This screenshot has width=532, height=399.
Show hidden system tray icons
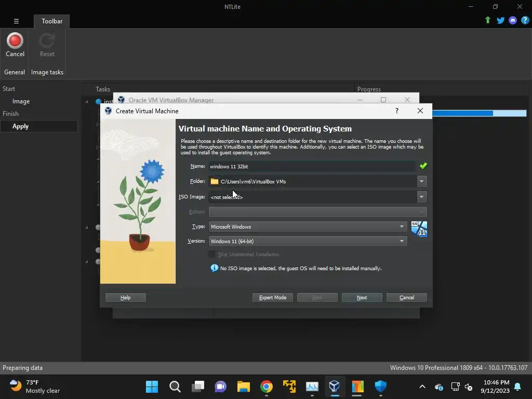point(422,387)
